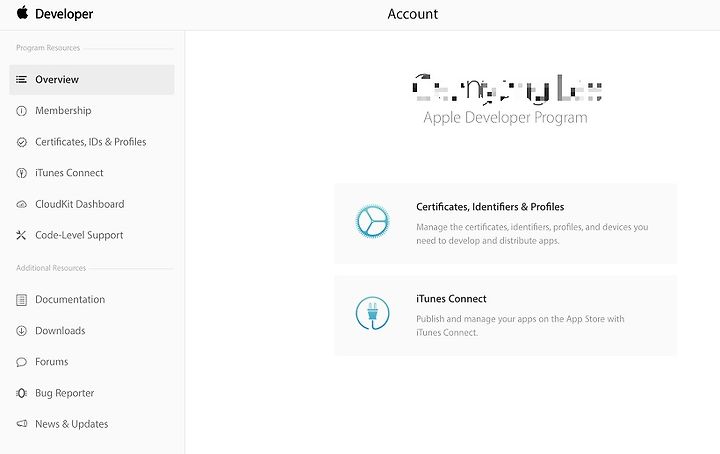Click the Apple logo icon in header
720x454 pixels.
tap(22, 13)
